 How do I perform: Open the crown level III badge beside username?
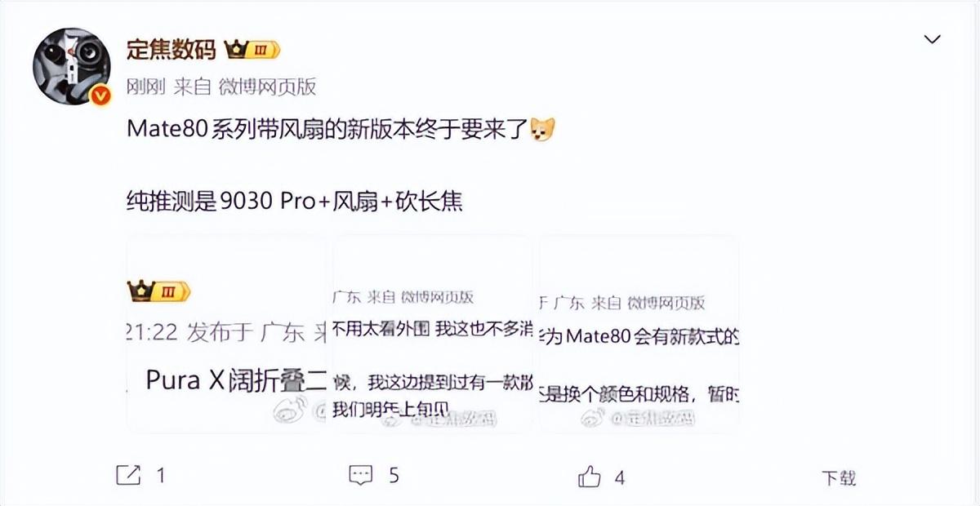tap(252, 50)
